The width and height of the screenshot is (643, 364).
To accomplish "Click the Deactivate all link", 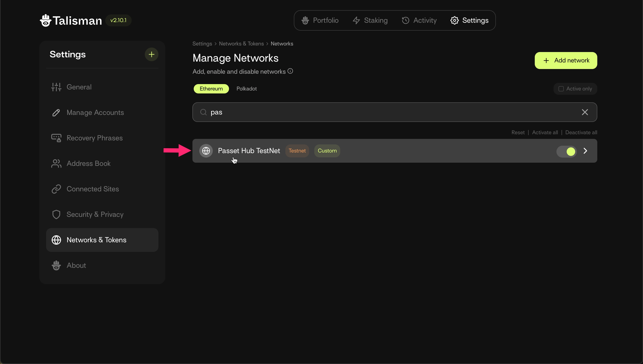I will tap(581, 133).
